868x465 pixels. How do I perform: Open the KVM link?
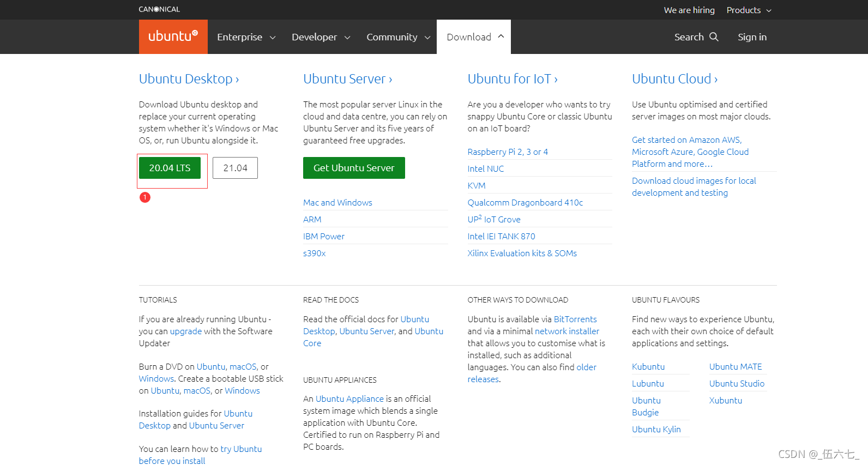coord(476,185)
